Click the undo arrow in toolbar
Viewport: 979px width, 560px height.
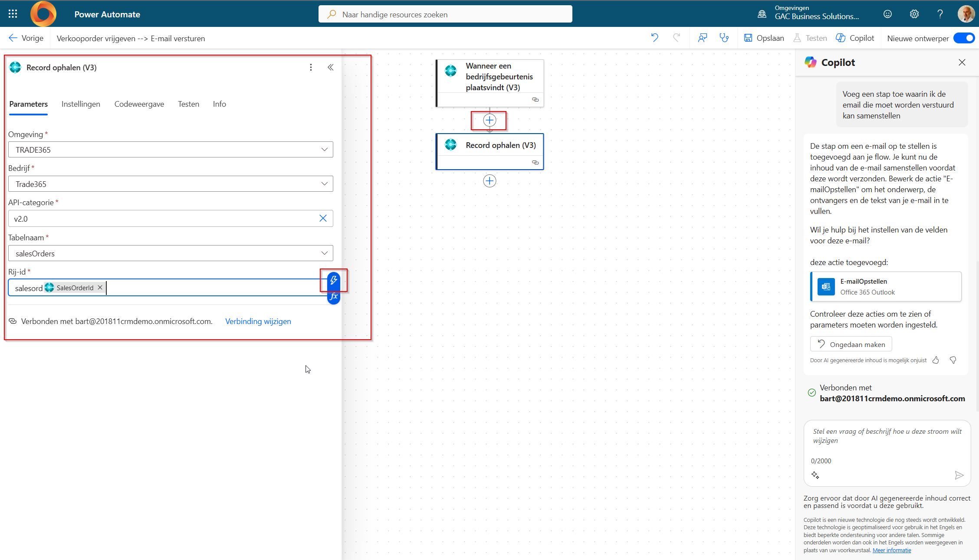pos(654,38)
